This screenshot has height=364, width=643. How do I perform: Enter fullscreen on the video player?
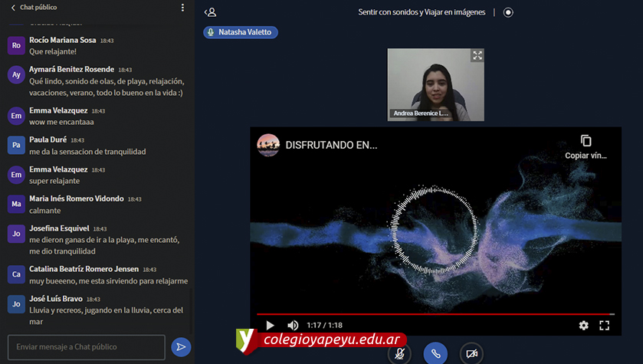604,325
